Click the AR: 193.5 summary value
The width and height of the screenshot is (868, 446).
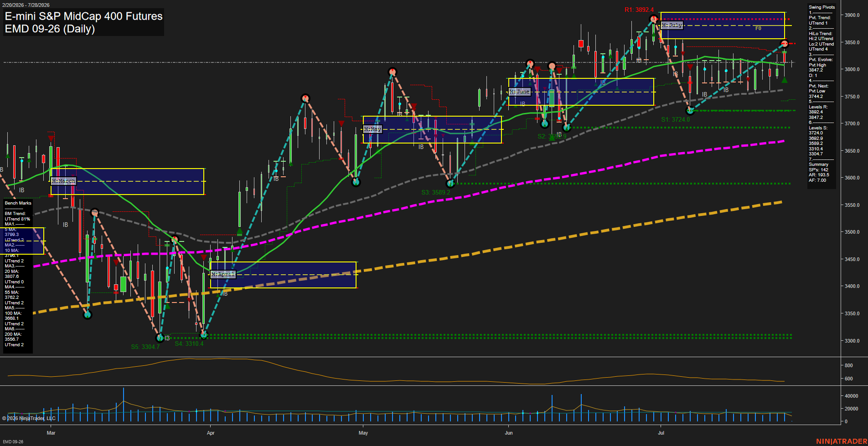pyautogui.click(x=819, y=175)
